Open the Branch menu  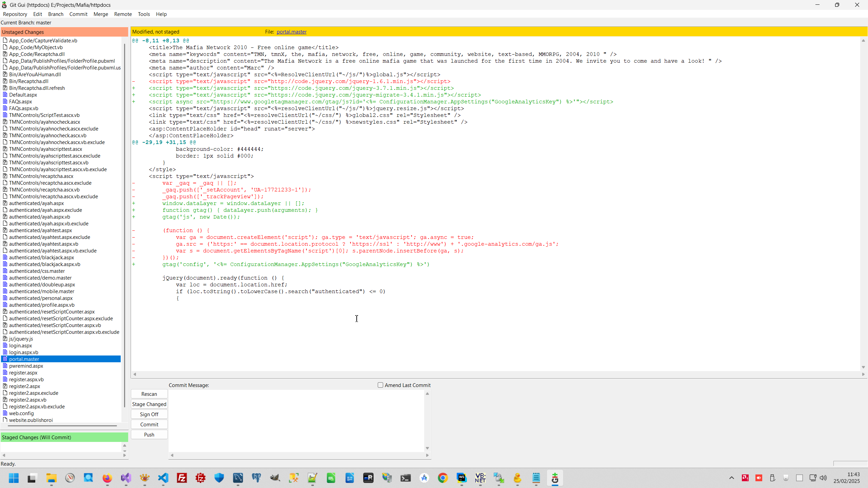(56, 14)
